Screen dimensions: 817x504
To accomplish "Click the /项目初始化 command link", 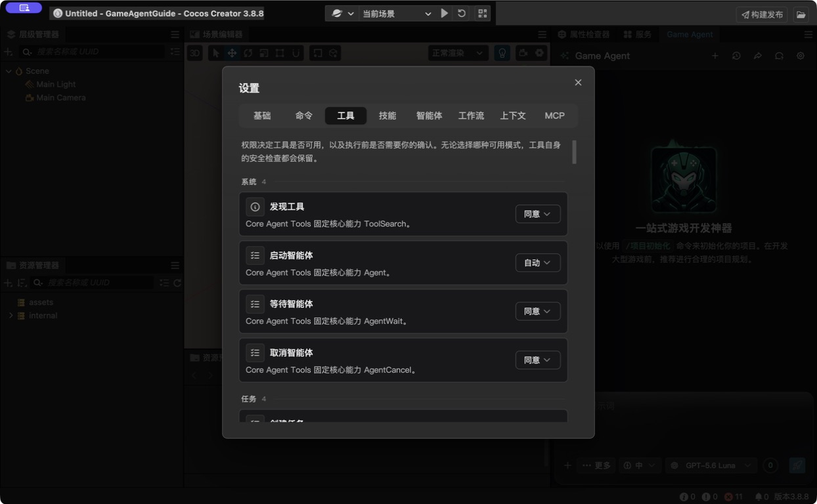I will point(649,245).
